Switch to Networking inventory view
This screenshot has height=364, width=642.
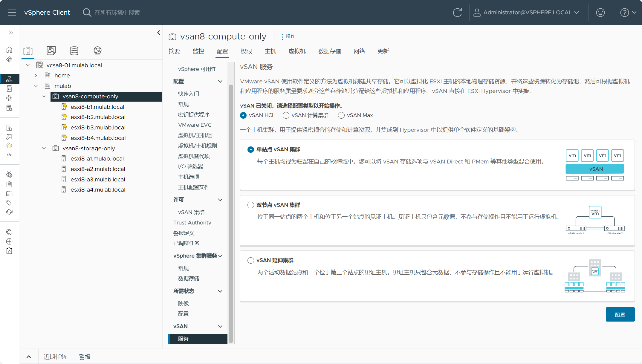click(x=97, y=51)
